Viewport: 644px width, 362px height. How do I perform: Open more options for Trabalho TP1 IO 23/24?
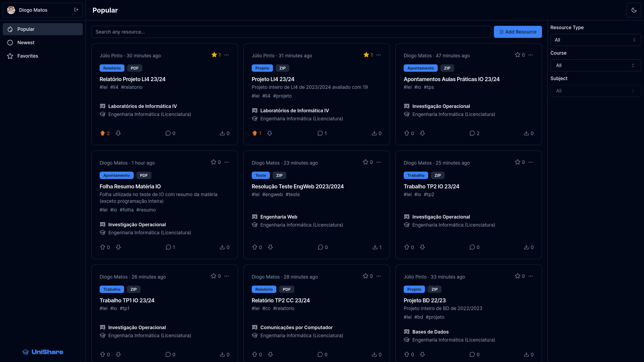point(227,276)
